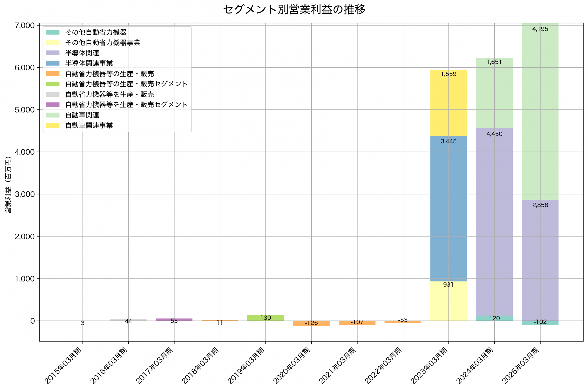Click the 4,195 value label
Viewport: 588px width, 390px height.
540,29
